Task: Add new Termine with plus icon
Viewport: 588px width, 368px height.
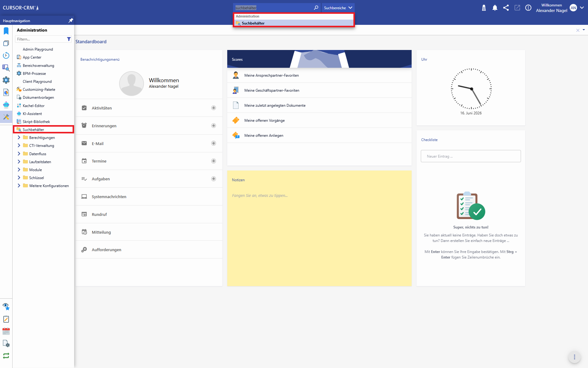Action: (214, 161)
